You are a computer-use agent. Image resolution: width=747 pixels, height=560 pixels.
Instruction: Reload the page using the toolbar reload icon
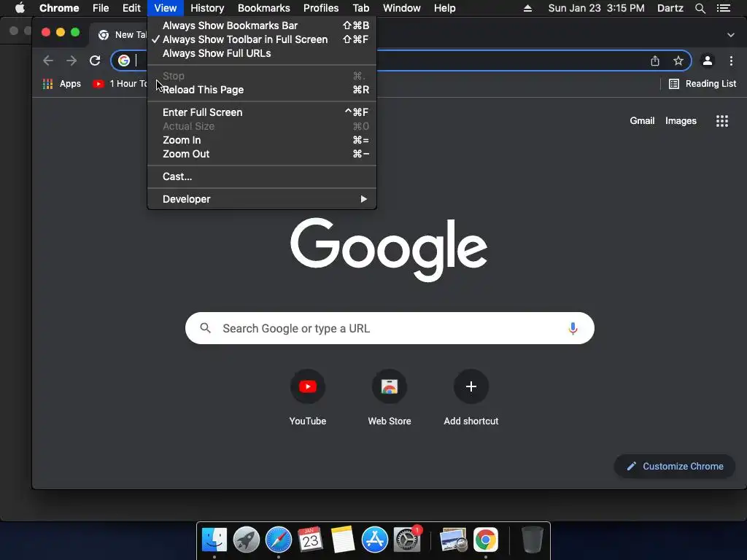[95, 61]
